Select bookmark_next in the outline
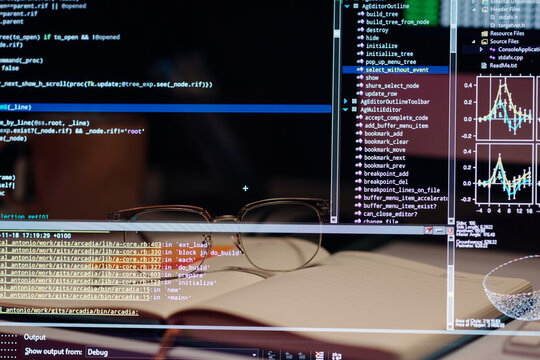 [x=385, y=157]
